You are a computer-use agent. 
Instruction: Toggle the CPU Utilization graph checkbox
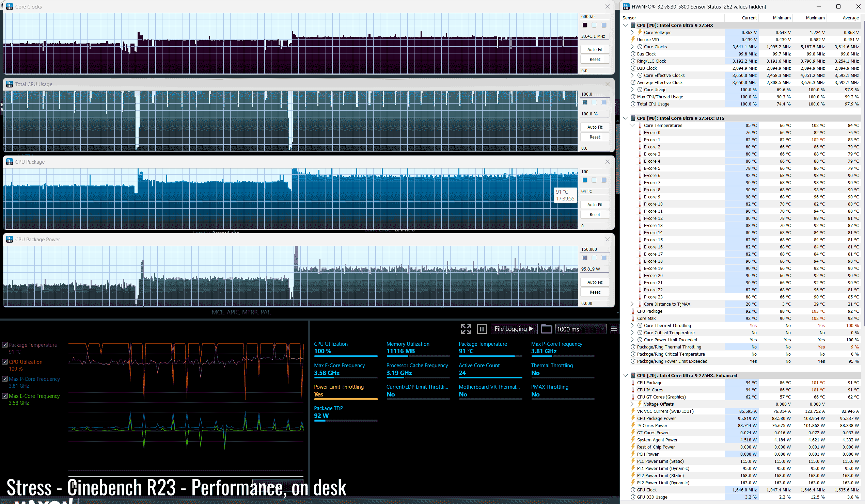pos(5,362)
